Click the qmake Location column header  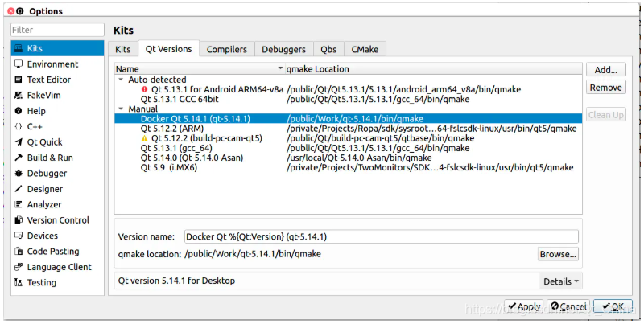point(434,69)
